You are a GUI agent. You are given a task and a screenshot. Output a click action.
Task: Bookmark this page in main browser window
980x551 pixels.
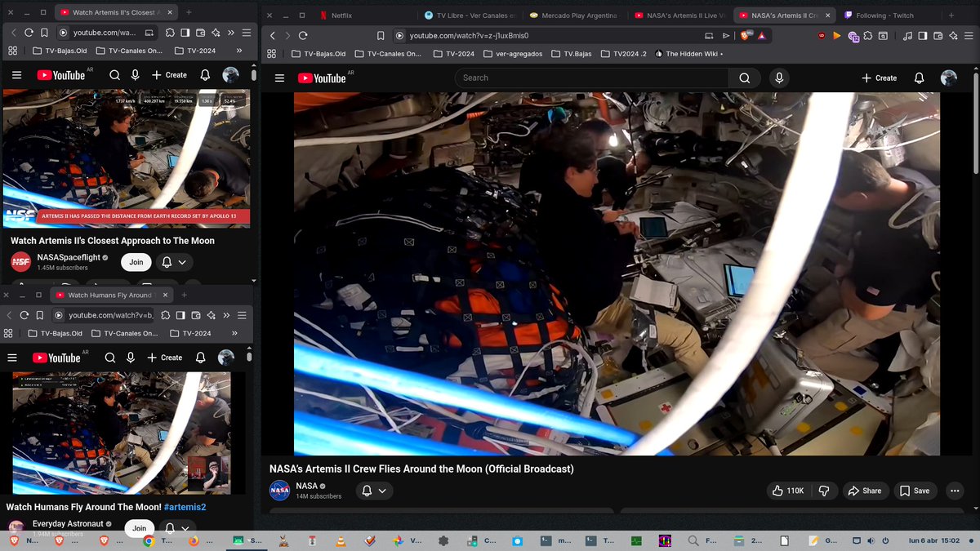click(x=381, y=36)
